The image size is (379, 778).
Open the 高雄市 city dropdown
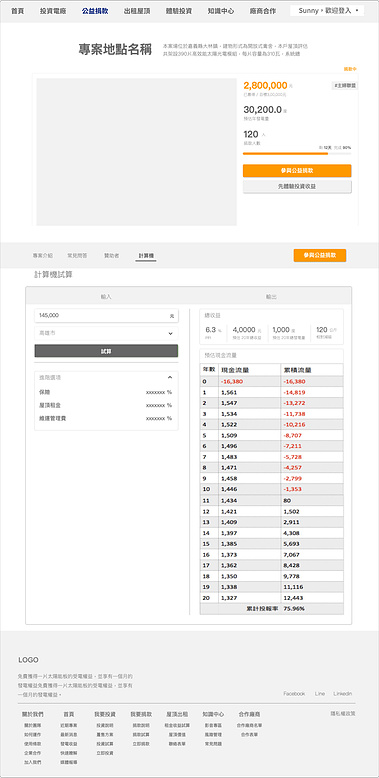pyautogui.click(x=106, y=333)
